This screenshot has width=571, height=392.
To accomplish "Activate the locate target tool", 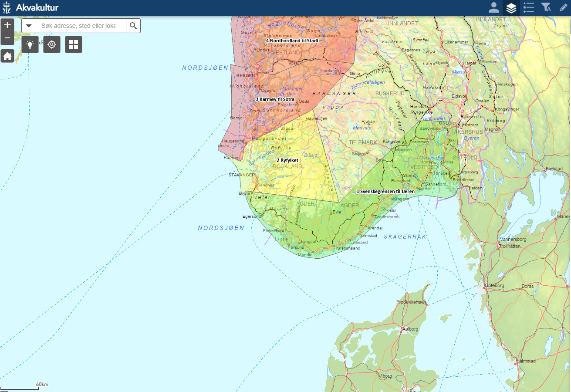I will (x=52, y=44).
